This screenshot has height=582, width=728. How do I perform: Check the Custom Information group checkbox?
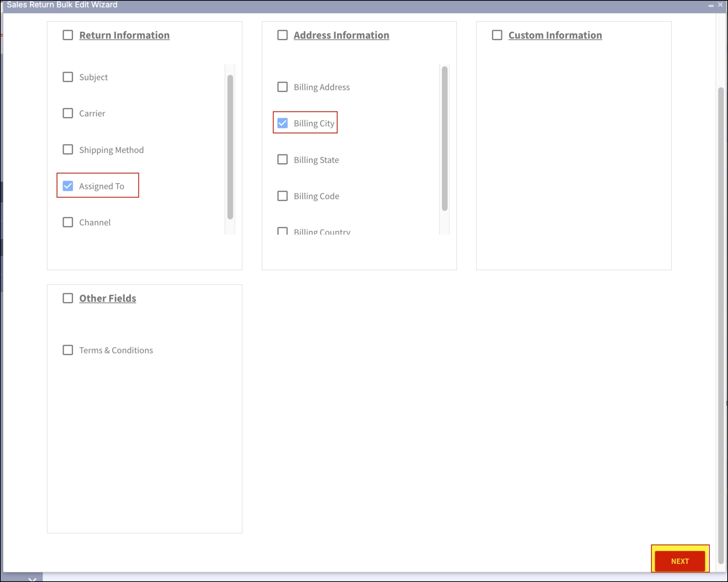(x=497, y=35)
